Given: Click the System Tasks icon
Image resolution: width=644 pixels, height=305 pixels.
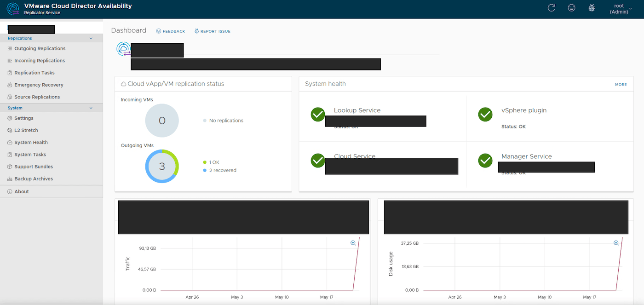Looking at the screenshot, I should [10, 155].
